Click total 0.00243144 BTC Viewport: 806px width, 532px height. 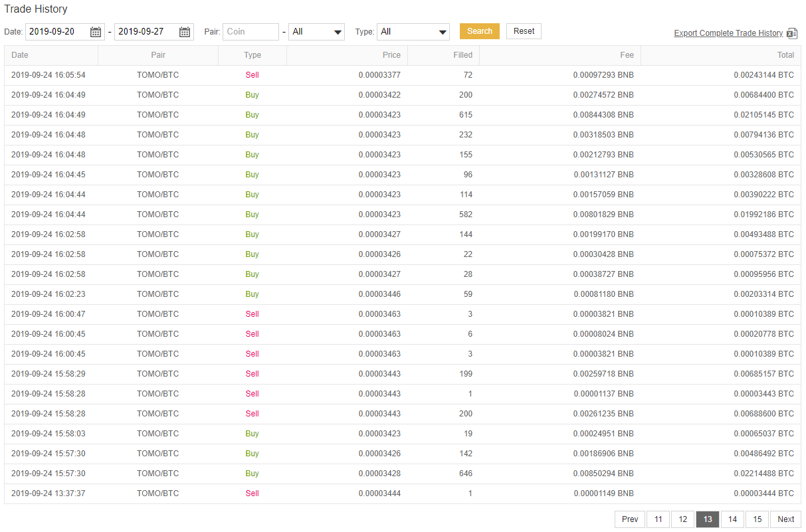coord(764,75)
